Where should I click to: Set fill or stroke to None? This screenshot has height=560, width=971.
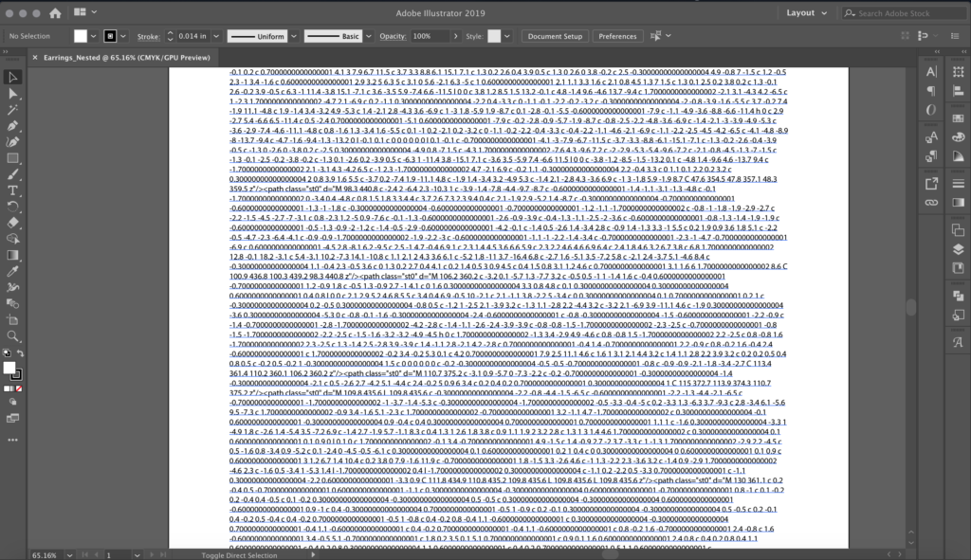pos(19,388)
